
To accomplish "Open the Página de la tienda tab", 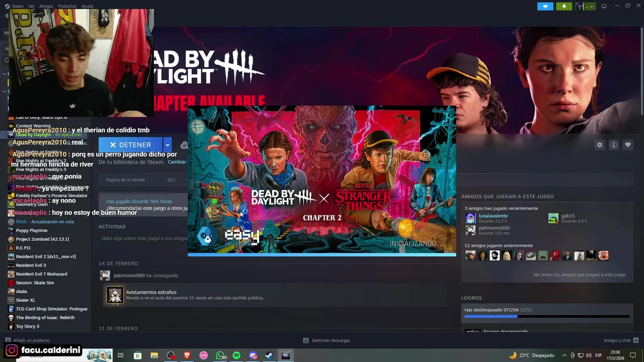I will click(125, 179).
